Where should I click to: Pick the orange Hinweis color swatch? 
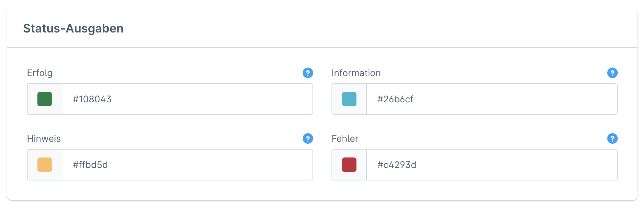tap(45, 165)
